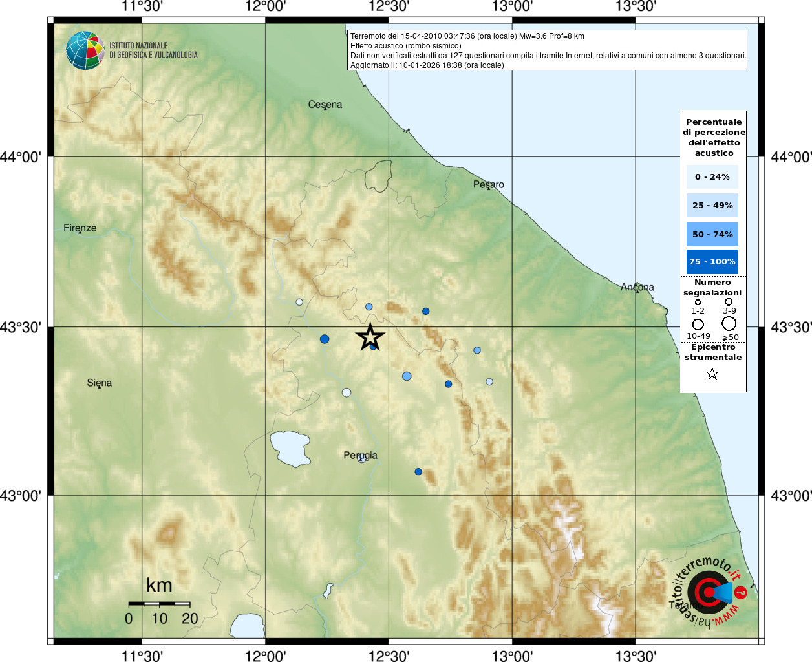
Task: Click the Perugia city label
Action: tap(360, 456)
